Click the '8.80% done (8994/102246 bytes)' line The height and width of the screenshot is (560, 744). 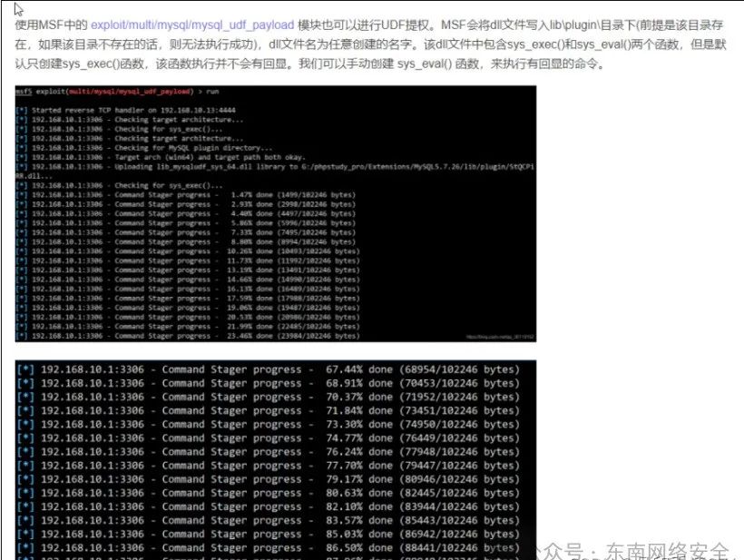point(186,241)
